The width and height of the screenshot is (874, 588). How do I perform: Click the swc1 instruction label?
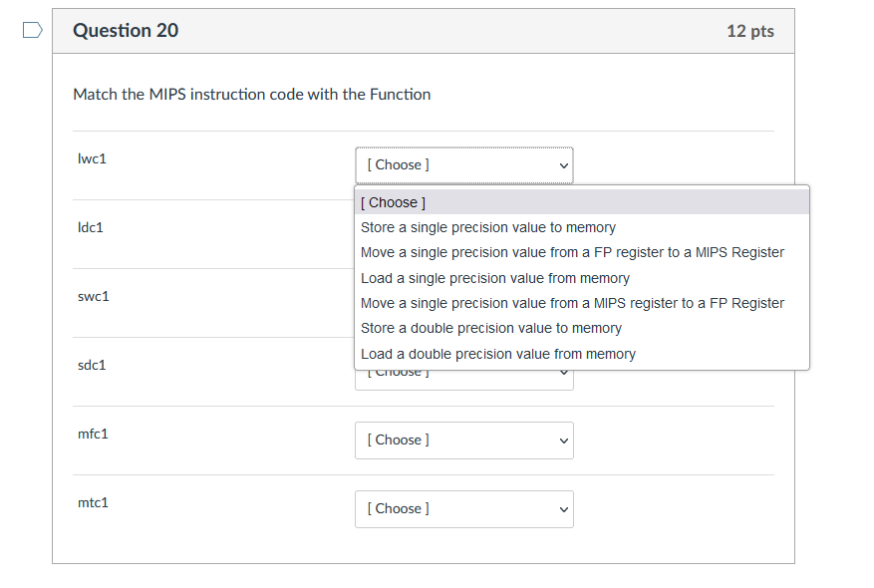93,296
